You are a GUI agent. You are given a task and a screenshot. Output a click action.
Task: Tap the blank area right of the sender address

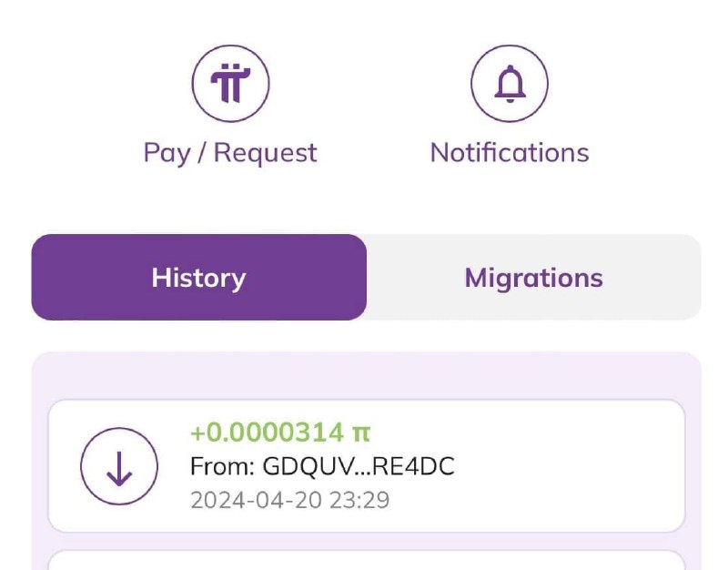pyautogui.click(x=564, y=466)
